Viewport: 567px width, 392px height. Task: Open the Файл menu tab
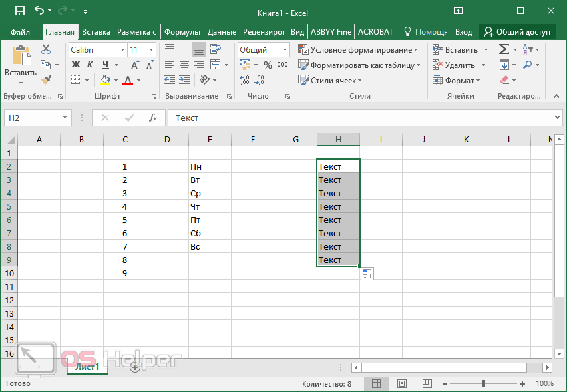(x=21, y=32)
